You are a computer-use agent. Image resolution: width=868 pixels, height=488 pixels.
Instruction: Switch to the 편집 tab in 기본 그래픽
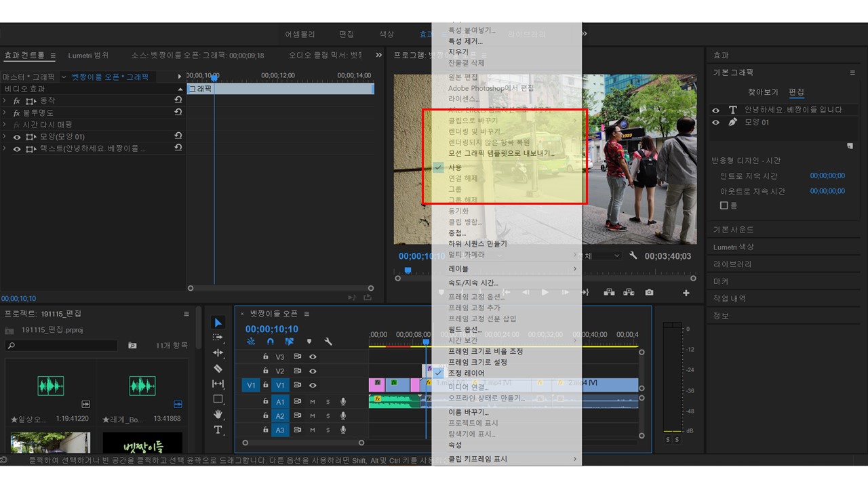point(796,92)
